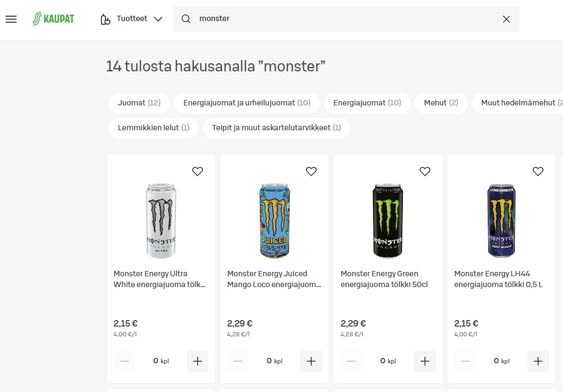Screen dimensions: 563x392
Task: Click the S-Kaupat logo
Action: click(53, 19)
